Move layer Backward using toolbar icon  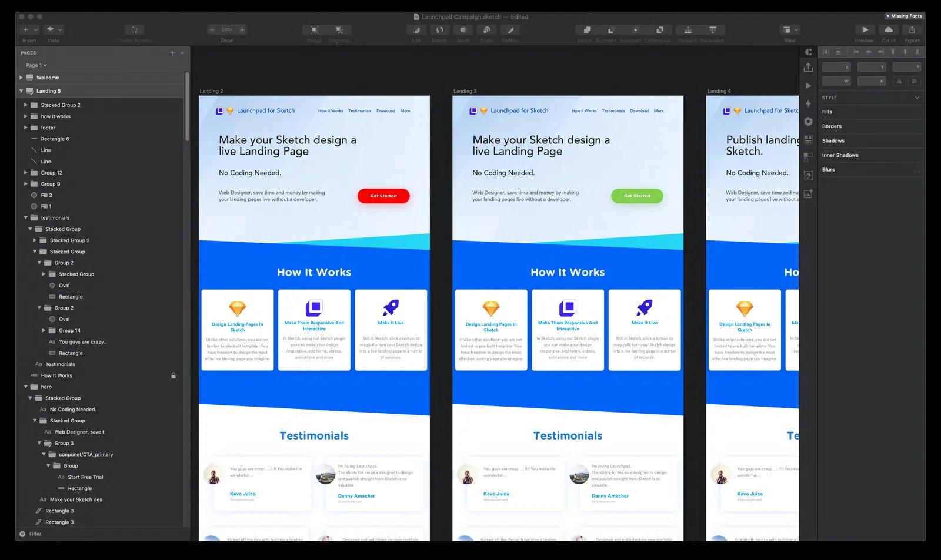coord(713,29)
